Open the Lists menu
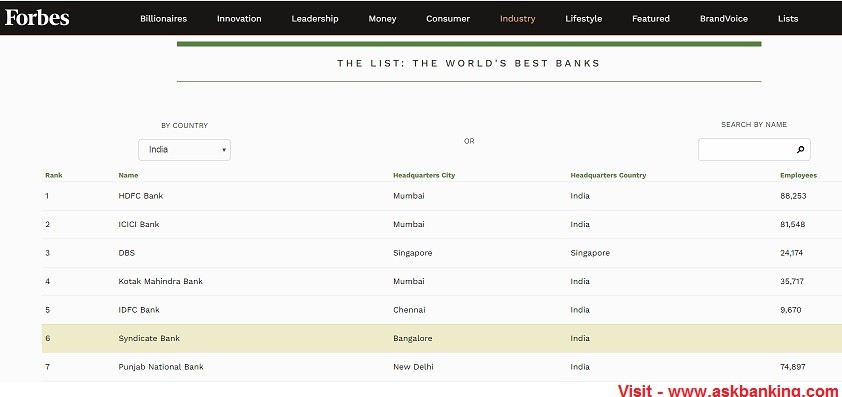This screenshot has height=397, width=842. (788, 19)
